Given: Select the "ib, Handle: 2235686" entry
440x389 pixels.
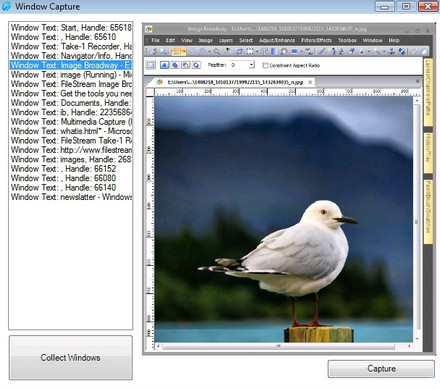Looking at the screenshot, I should 71,112.
